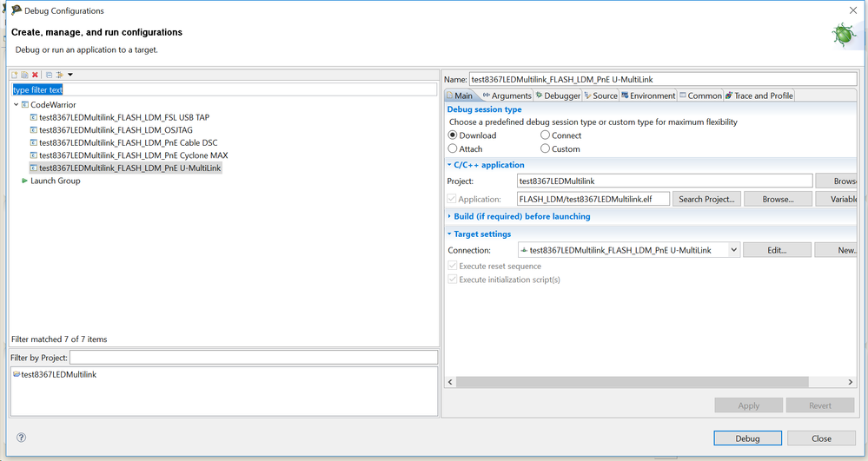Expand Build (if required) before launching
Viewport: 868px width, 461px height.
click(449, 216)
